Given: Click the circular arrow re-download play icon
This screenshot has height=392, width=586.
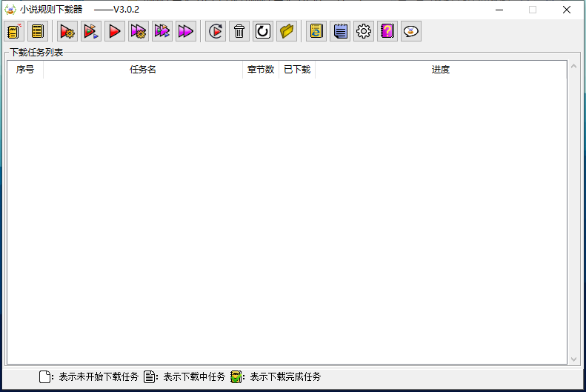Looking at the screenshot, I should click(x=216, y=31).
